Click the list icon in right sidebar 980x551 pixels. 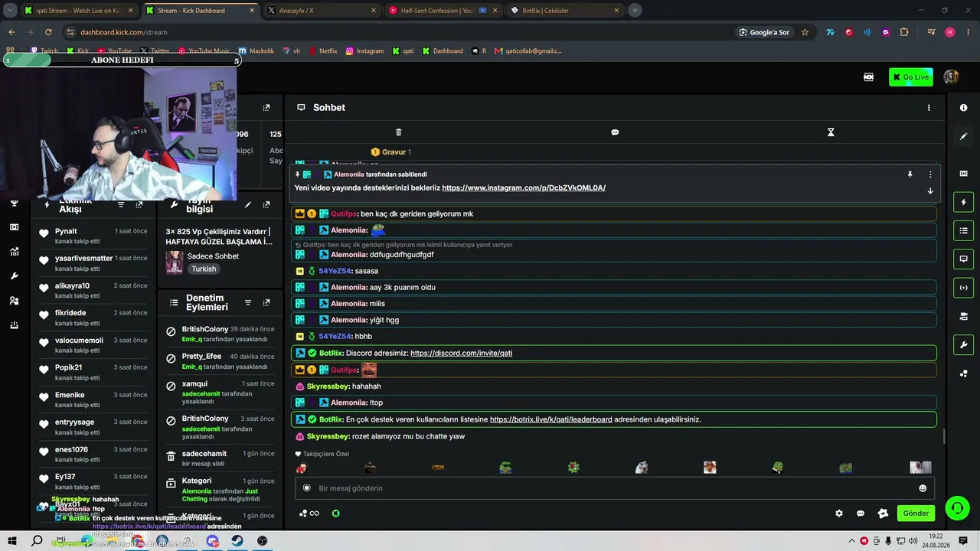[963, 230]
